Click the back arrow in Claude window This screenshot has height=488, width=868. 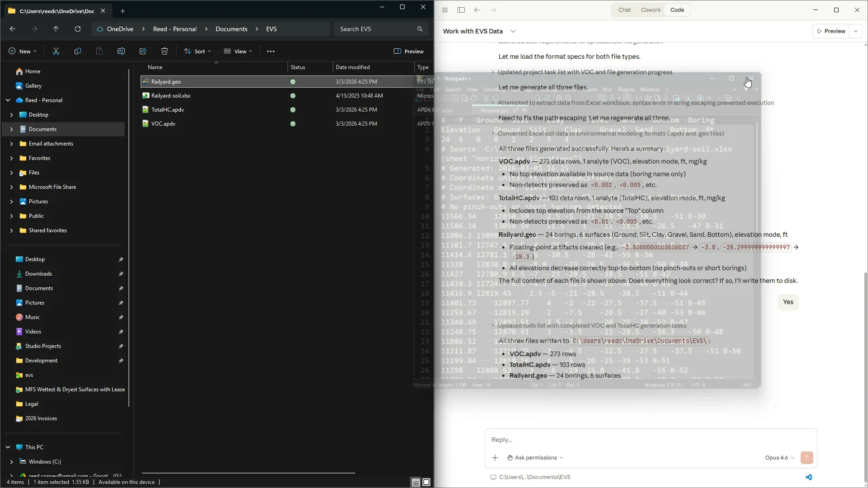477,10
